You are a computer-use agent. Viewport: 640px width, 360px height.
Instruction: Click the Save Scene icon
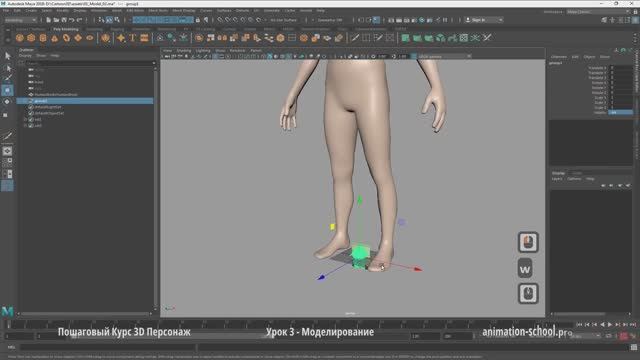click(x=64, y=20)
